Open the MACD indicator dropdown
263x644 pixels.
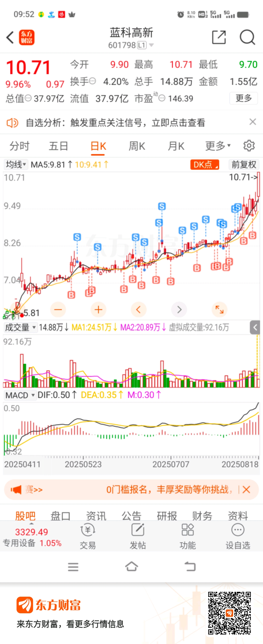(20, 395)
